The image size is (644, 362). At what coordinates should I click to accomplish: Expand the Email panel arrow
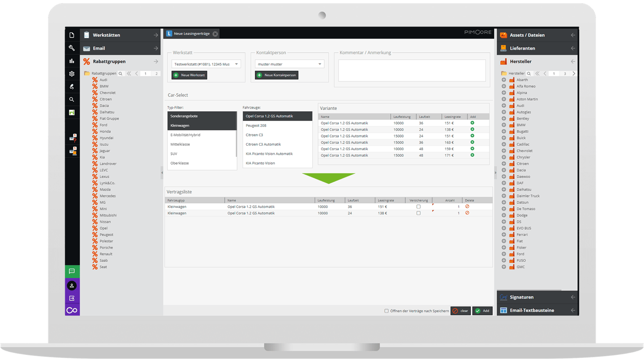156,48
